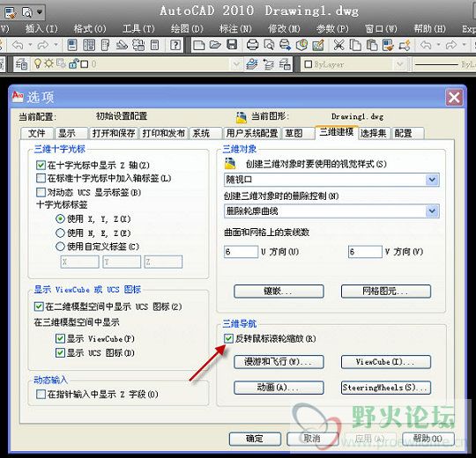Switch to the 选择集 tab
This screenshot has height=458, width=476.
pyautogui.click(x=374, y=133)
